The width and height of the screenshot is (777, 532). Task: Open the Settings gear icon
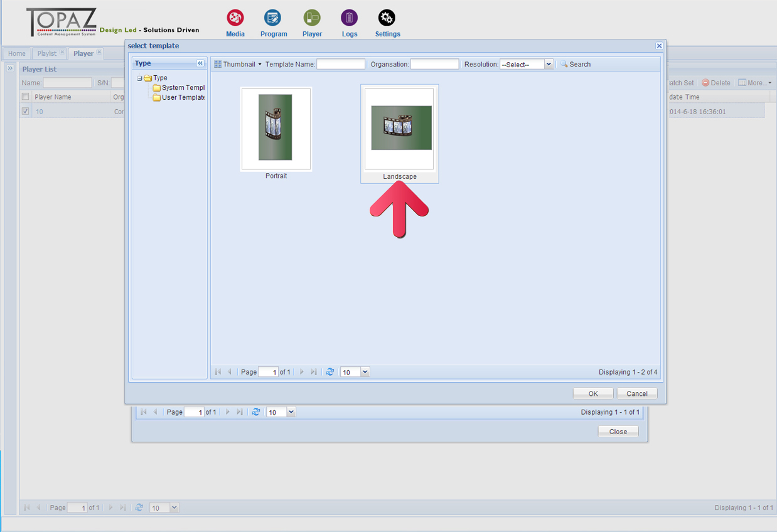coord(387,18)
